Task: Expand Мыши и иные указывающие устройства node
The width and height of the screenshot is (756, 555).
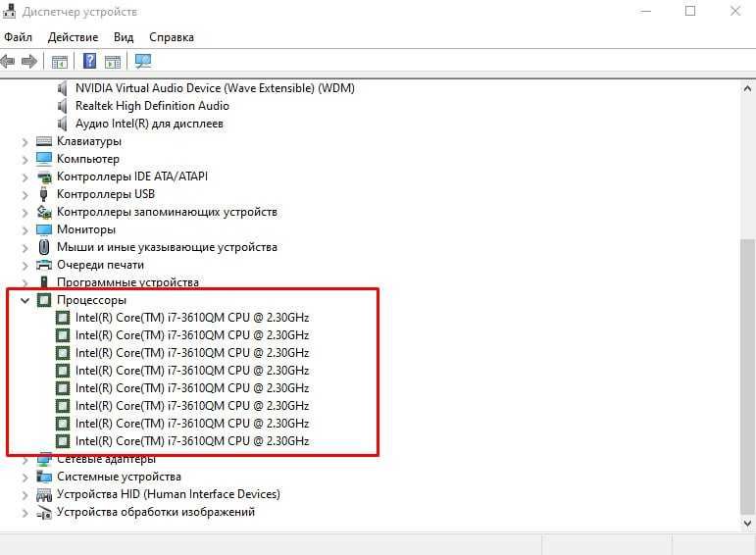Action: [25, 248]
